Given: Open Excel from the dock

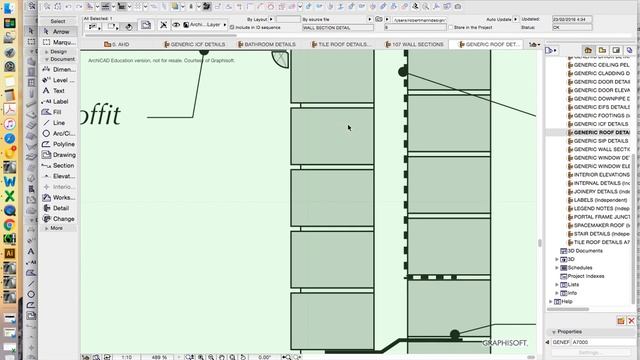Looking at the screenshot, I should [x=9, y=196].
